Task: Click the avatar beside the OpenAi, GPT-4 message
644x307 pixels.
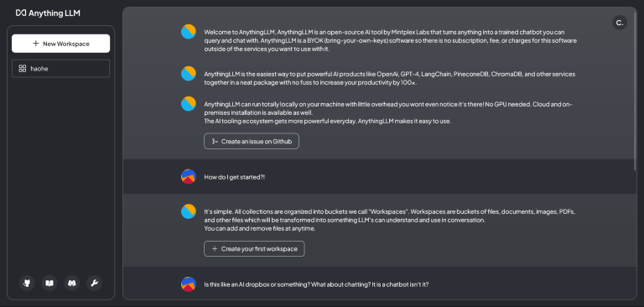Action: click(x=189, y=73)
